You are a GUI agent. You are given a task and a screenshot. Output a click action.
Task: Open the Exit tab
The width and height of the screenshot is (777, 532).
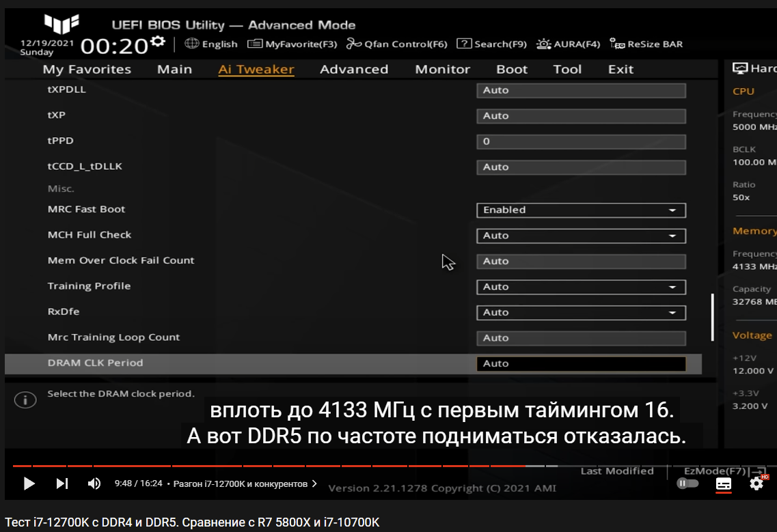pyautogui.click(x=621, y=70)
